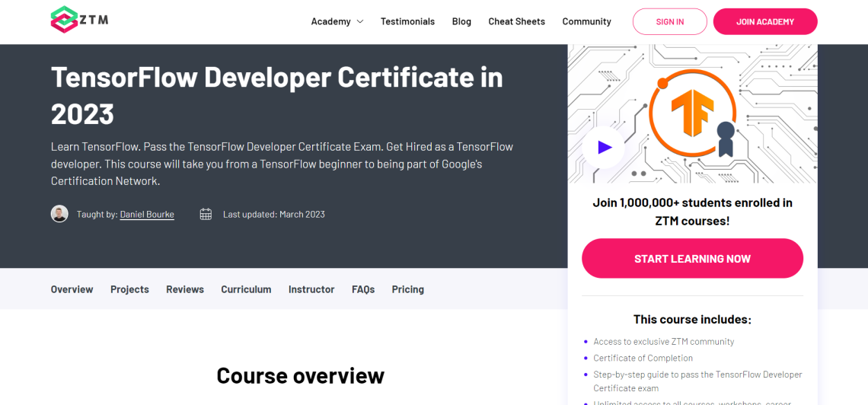Click the Join Academy button
Image resolution: width=868 pixels, height=405 pixels.
coord(764,21)
